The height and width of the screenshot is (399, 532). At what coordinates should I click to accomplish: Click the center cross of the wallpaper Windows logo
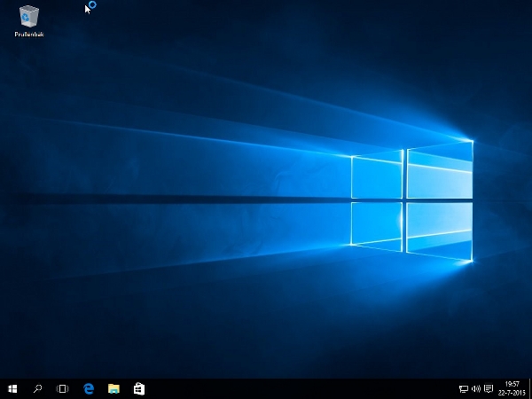click(404, 199)
